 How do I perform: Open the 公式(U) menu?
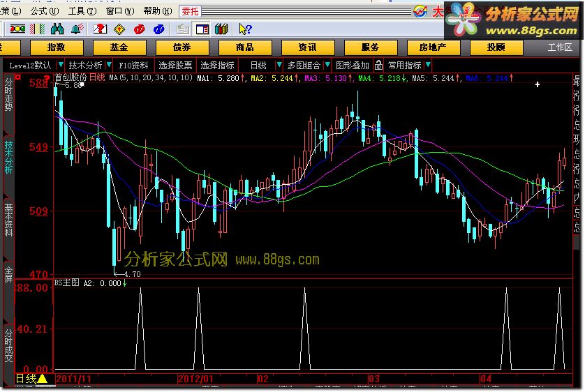(x=45, y=11)
